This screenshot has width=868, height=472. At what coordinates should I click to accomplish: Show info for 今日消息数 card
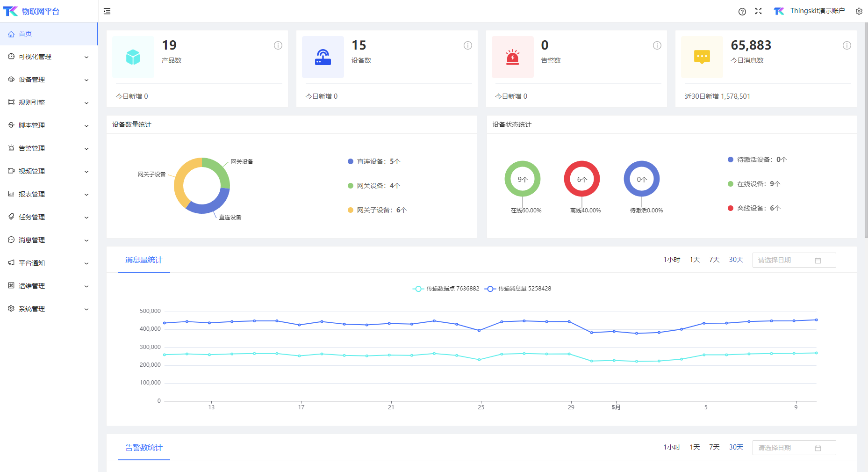pos(847,45)
